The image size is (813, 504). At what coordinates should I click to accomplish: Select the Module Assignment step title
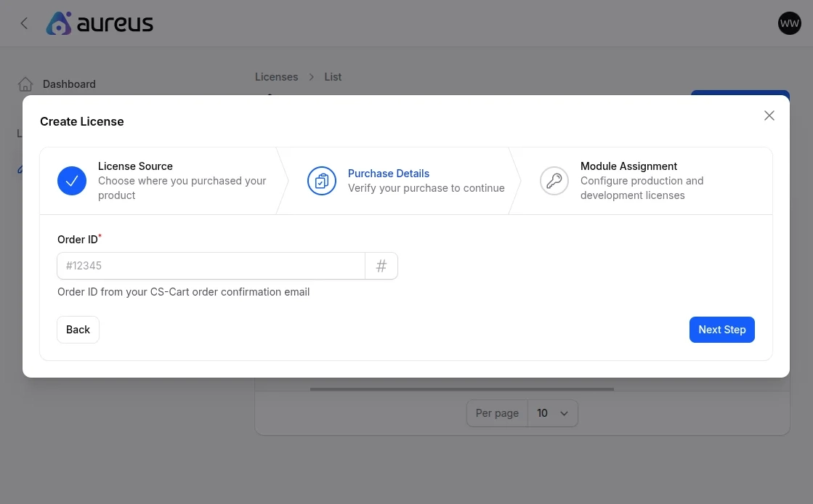click(x=628, y=166)
